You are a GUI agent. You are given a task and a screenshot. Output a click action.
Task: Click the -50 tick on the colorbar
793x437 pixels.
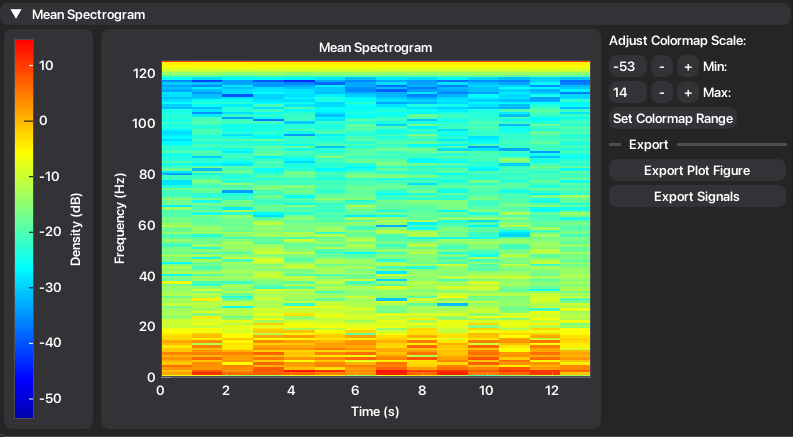(x=50, y=399)
